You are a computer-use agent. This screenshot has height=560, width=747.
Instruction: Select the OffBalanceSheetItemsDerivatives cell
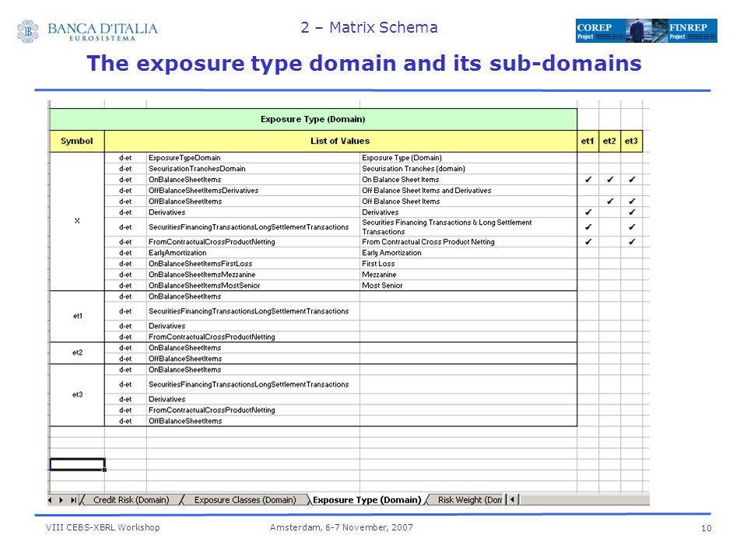pos(253,191)
